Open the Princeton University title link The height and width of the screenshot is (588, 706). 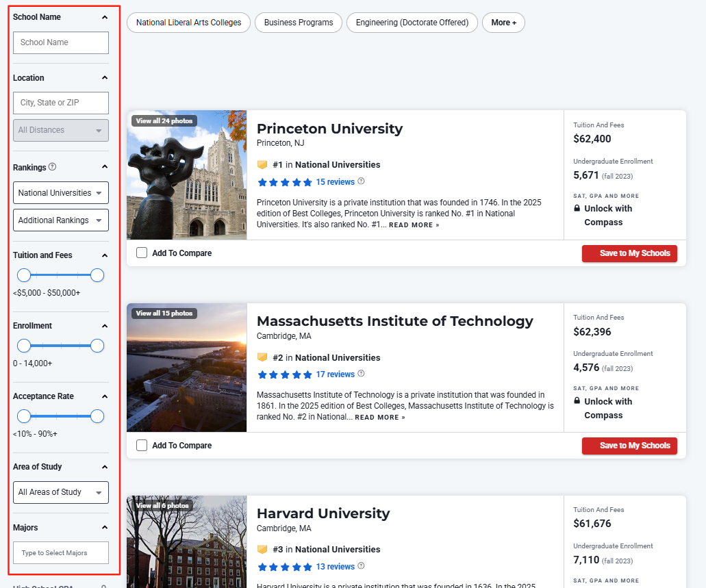pyautogui.click(x=329, y=129)
